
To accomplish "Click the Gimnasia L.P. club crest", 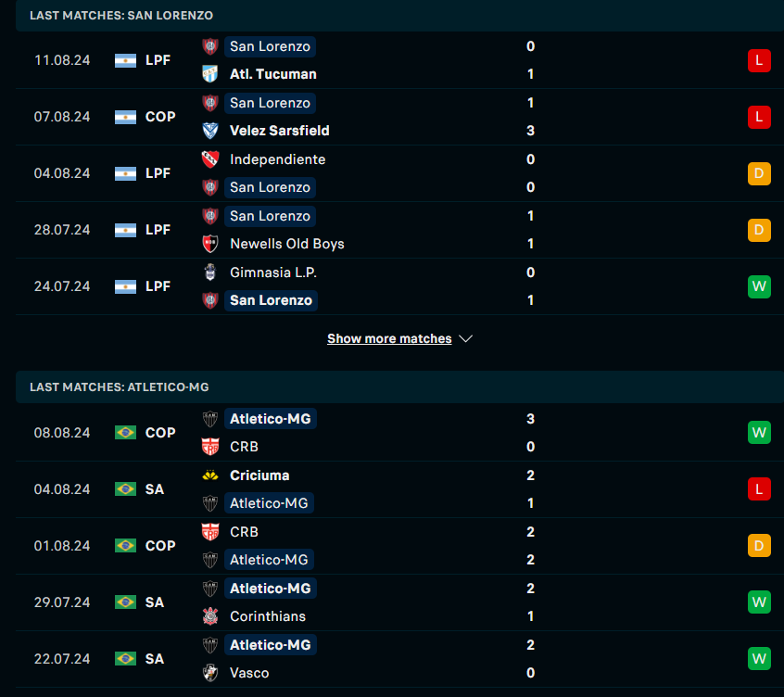I will pos(210,272).
